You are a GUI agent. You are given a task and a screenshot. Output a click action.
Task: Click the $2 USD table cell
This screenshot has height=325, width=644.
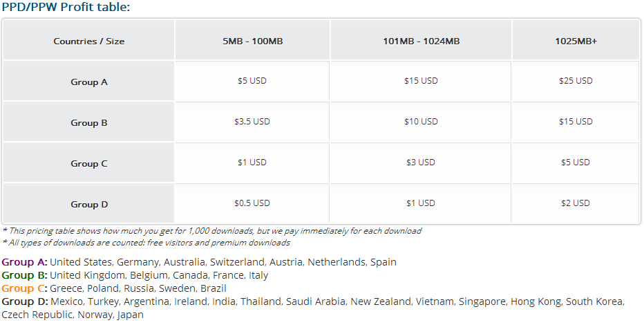click(576, 203)
